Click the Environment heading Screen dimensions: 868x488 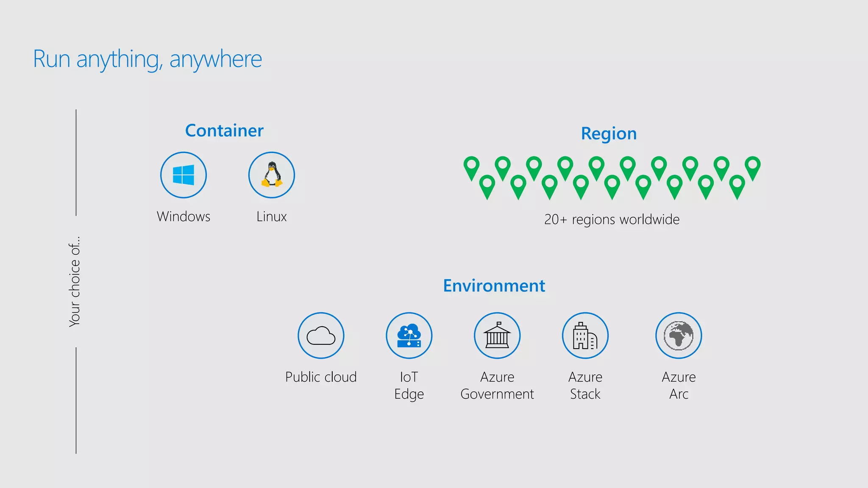(494, 286)
